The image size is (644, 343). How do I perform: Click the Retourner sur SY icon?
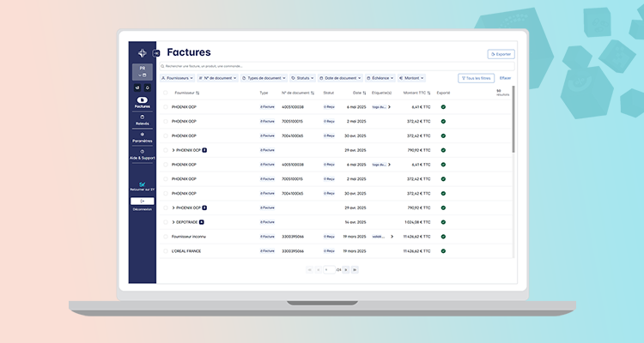(x=142, y=184)
